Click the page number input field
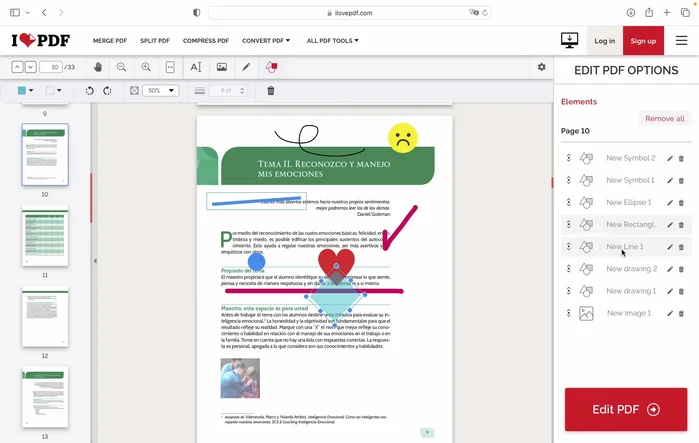This screenshot has height=443, width=699. tap(51, 67)
